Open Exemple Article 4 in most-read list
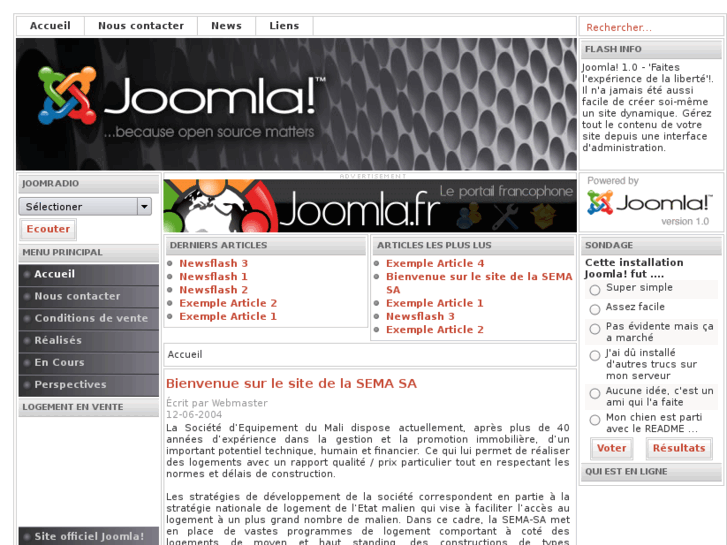 pos(435,263)
